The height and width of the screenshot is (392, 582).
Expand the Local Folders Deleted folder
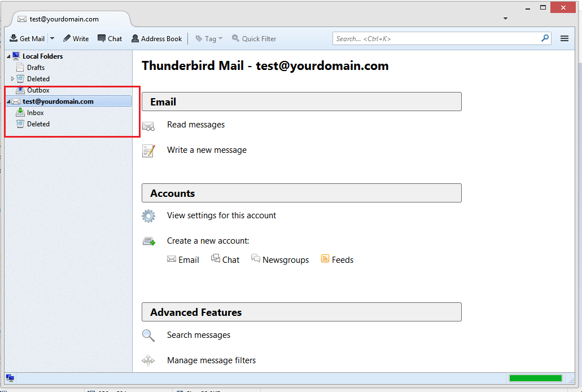coord(12,78)
